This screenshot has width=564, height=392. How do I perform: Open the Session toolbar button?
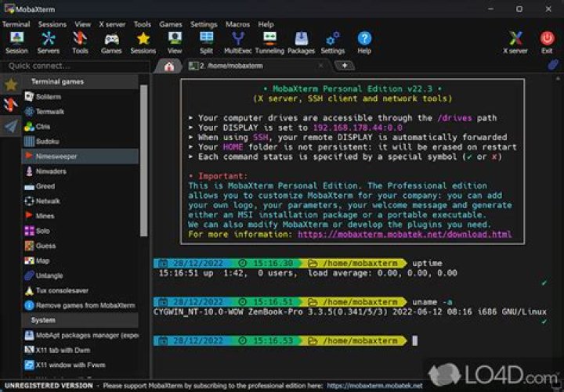[x=16, y=43]
